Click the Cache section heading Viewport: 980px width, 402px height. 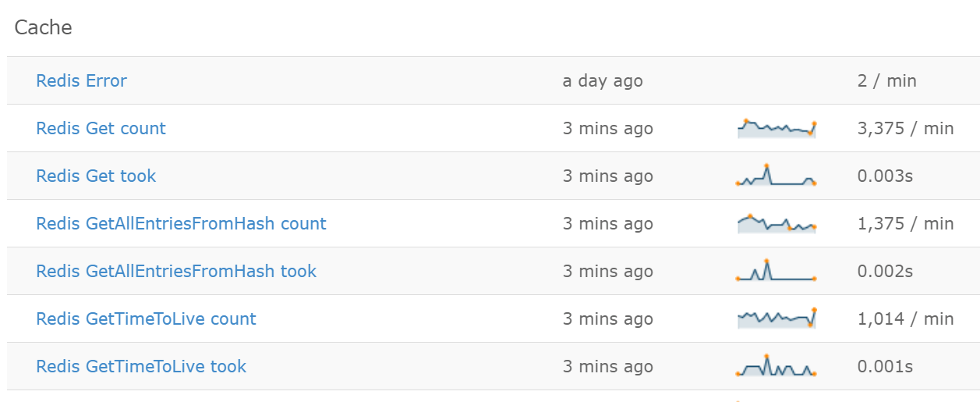(x=43, y=27)
